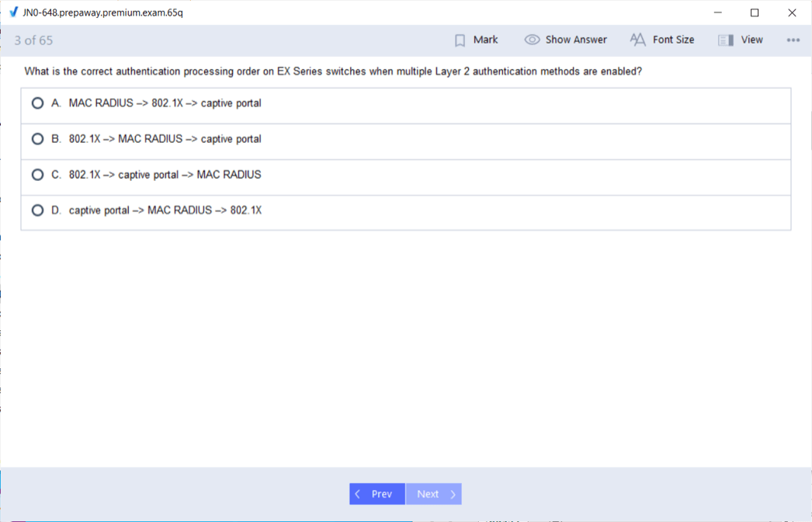Click the View panel layout icon

[x=726, y=40]
